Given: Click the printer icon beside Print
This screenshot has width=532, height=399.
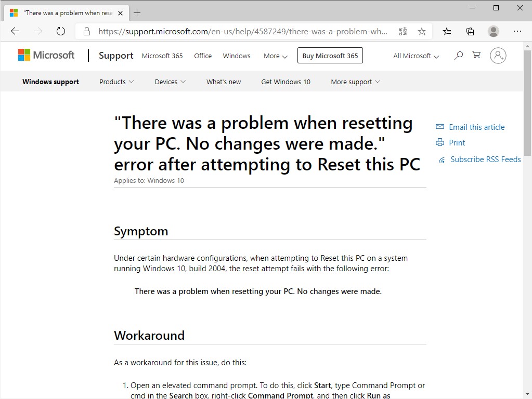Looking at the screenshot, I should 440,142.
